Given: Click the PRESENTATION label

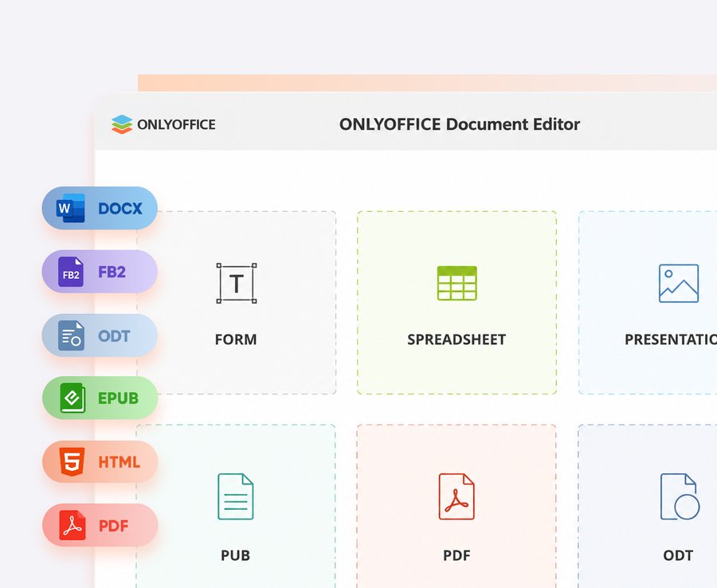Looking at the screenshot, I should coord(671,339).
